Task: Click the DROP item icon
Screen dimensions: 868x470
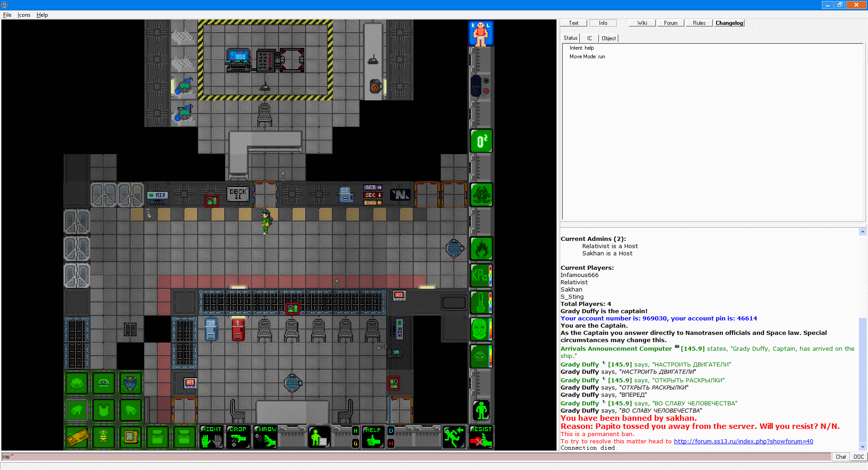Action: (238, 437)
